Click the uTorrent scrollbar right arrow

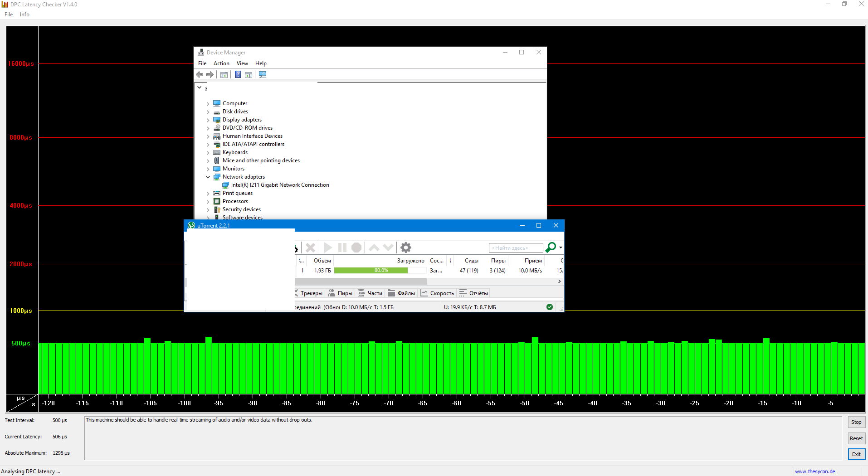pos(560,281)
